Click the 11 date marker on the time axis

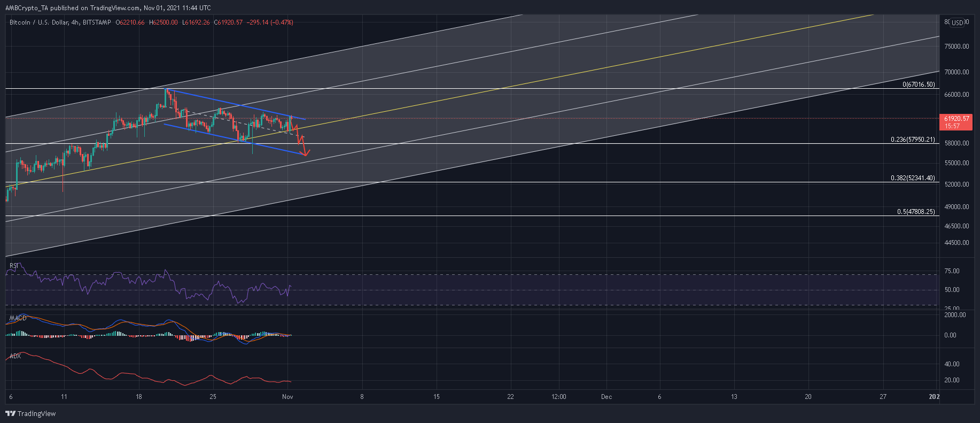coord(64,397)
